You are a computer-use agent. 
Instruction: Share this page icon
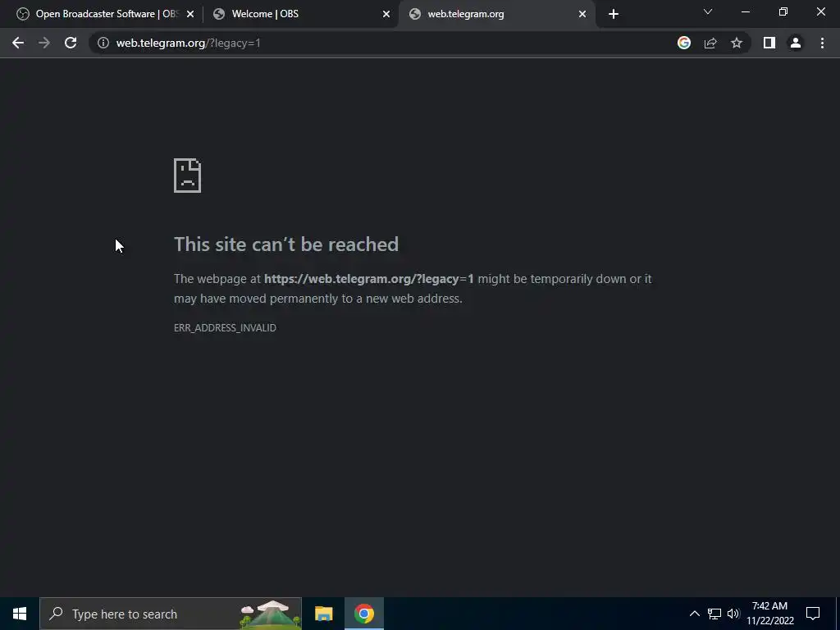(x=710, y=43)
